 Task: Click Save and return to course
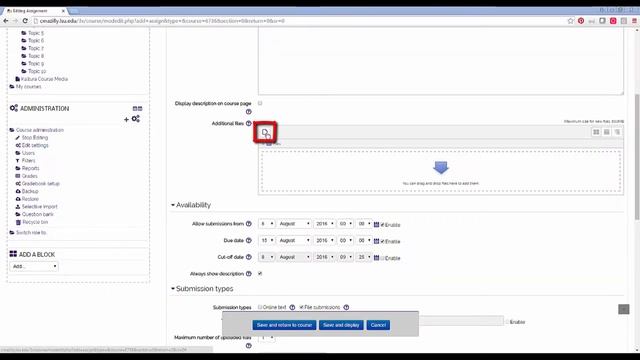point(284,325)
